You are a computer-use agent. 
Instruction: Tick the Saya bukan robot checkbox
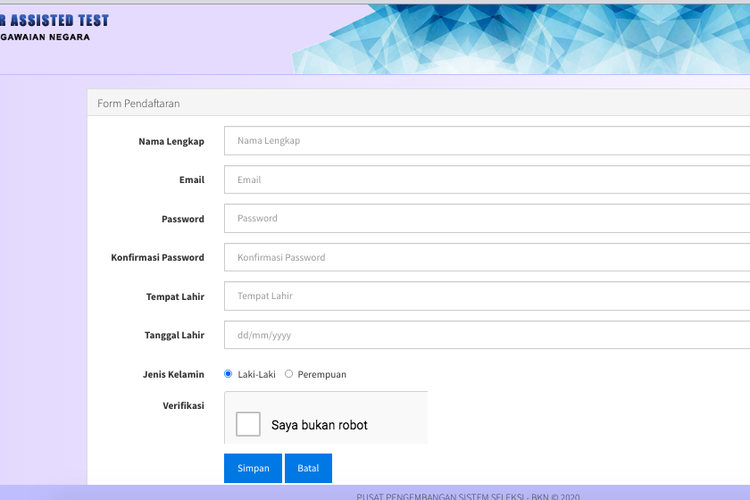tap(248, 424)
